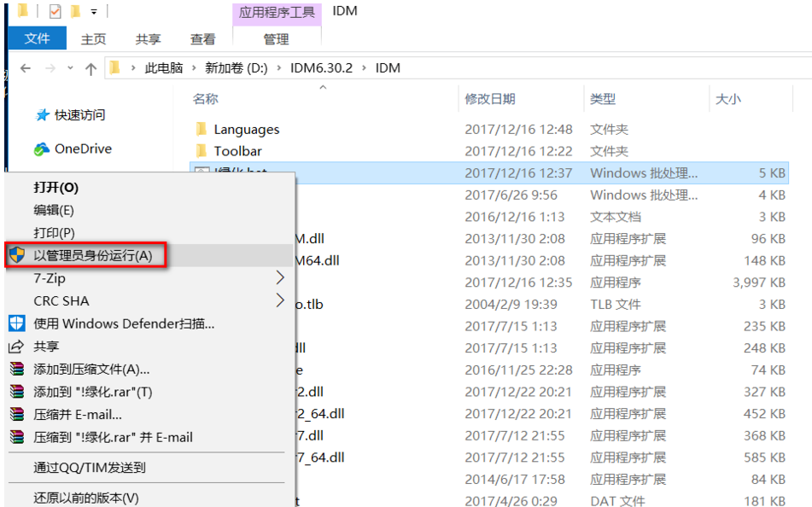Switch to the 共享 ribbon tab

coord(148,39)
